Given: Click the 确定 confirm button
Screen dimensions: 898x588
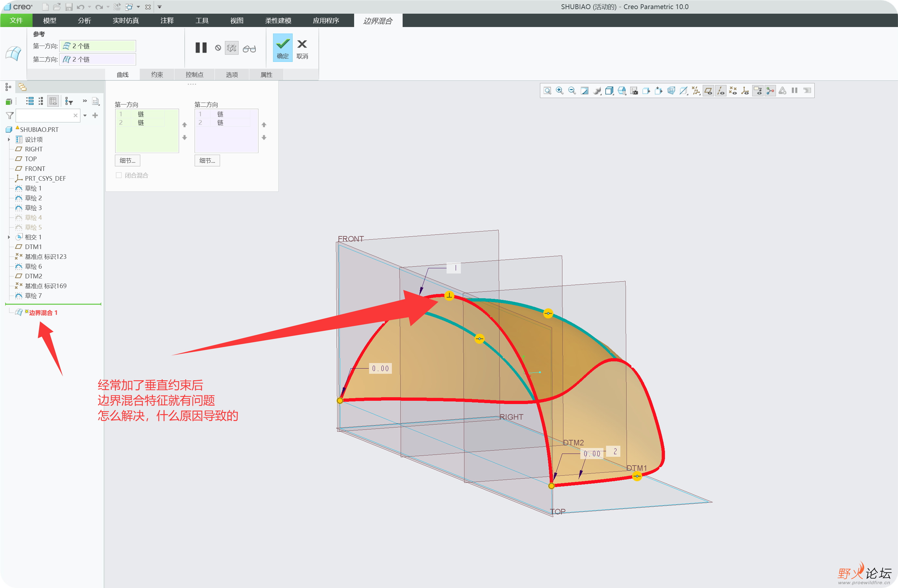Looking at the screenshot, I should (x=283, y=48).
